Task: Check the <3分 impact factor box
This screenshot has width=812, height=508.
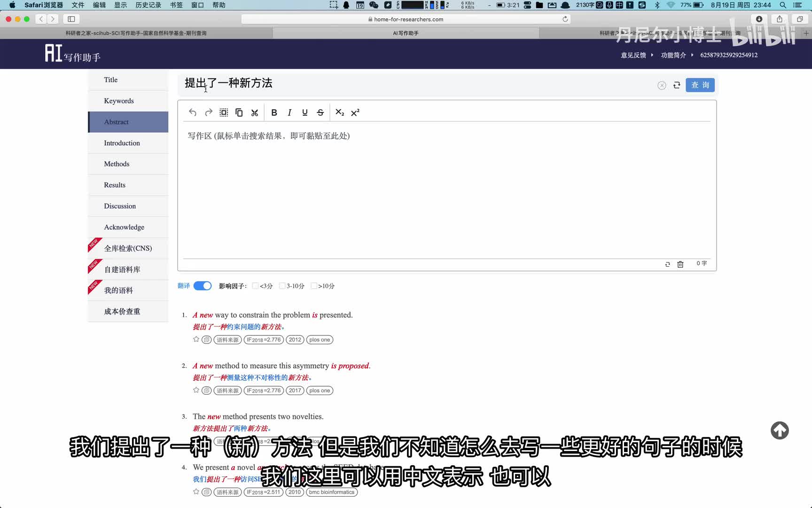Action: [255, 286]
